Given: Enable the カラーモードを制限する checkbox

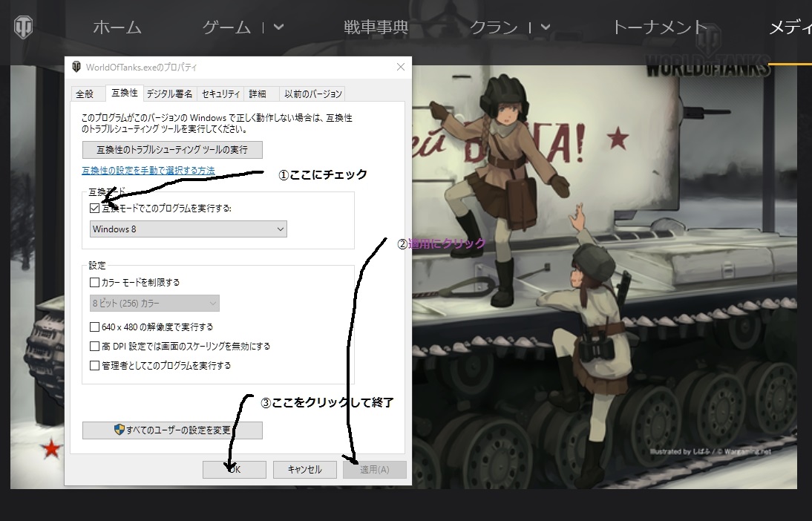Looking at the screenshot, I should [x=94, y=283].
